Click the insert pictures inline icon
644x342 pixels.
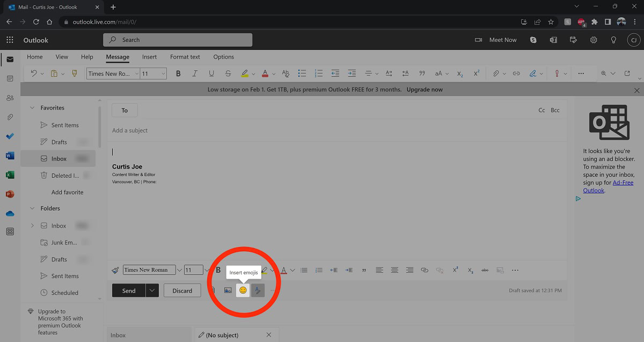(x=228, y=290)
